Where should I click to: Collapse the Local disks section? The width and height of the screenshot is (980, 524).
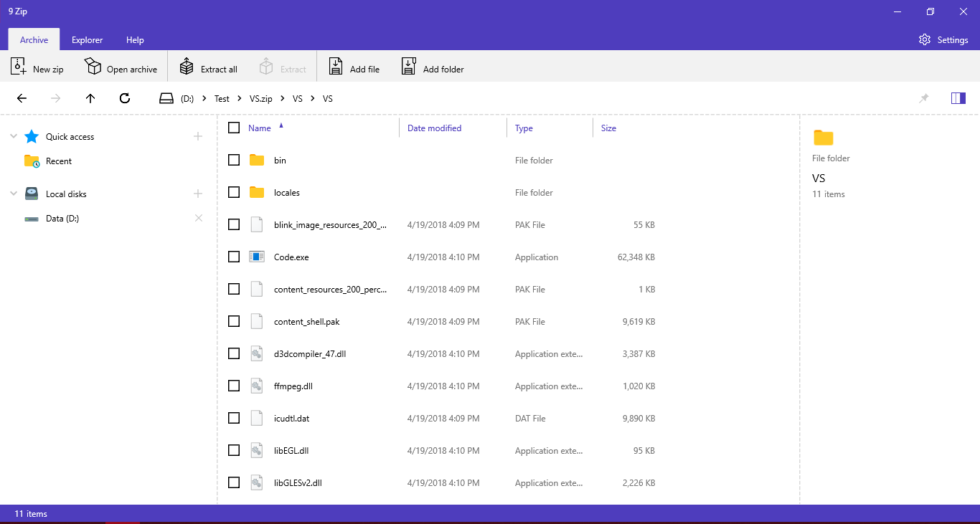[14, 194]
